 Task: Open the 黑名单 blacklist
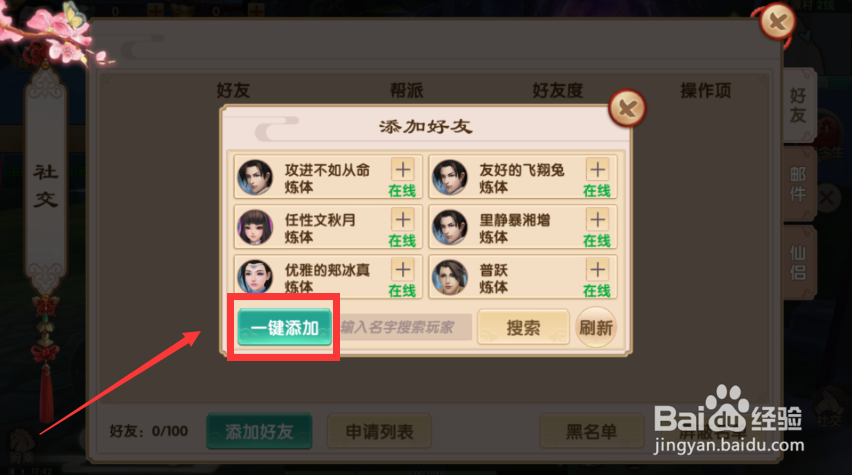pyautogui.click(x=591, y=432)
